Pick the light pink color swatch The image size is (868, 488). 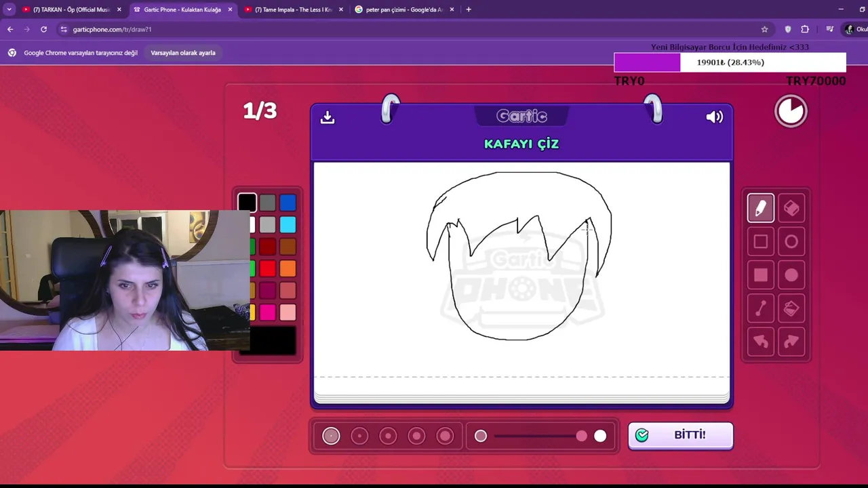288,312
